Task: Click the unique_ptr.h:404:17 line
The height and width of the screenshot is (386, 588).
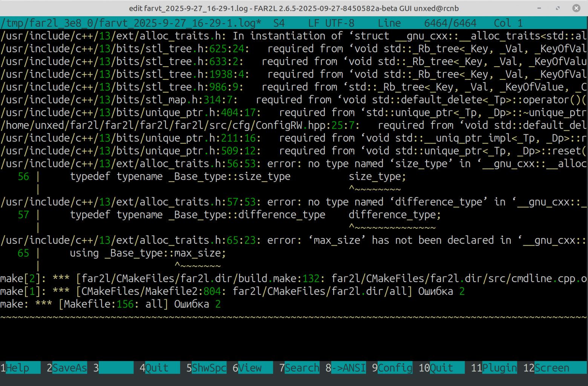Action: [x=294, y=113]
